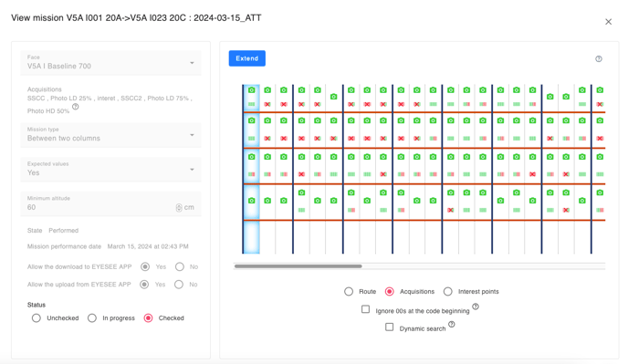This screenshot has height=364, width=628.
Task: Set status to In progress
Action: pyautogui.click(x=91, y=318)
